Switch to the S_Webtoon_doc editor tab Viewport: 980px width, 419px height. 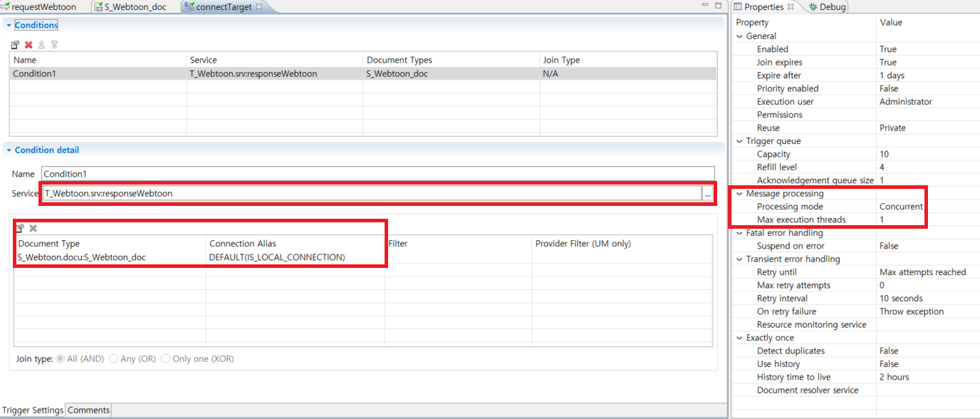point(130,6)
